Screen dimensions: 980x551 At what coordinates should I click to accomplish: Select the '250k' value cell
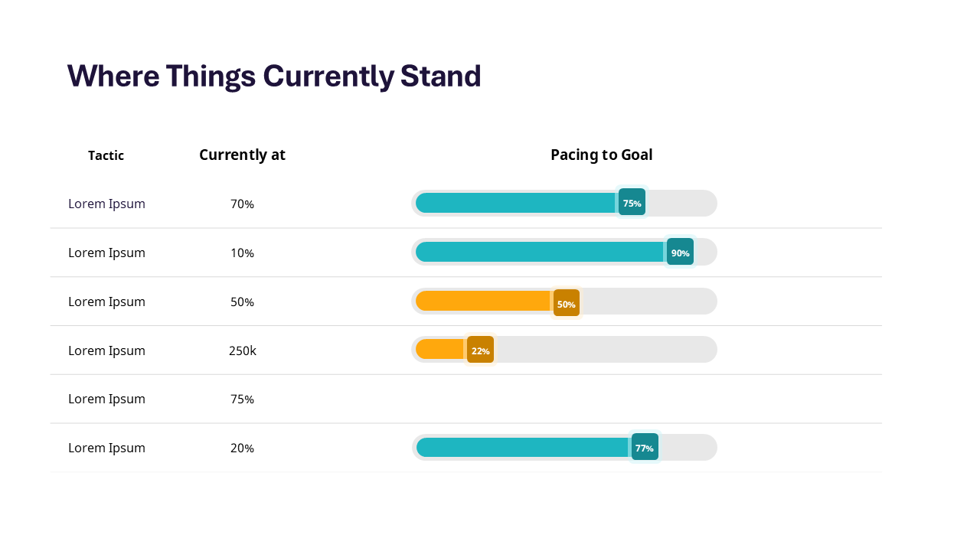[242, 350]
